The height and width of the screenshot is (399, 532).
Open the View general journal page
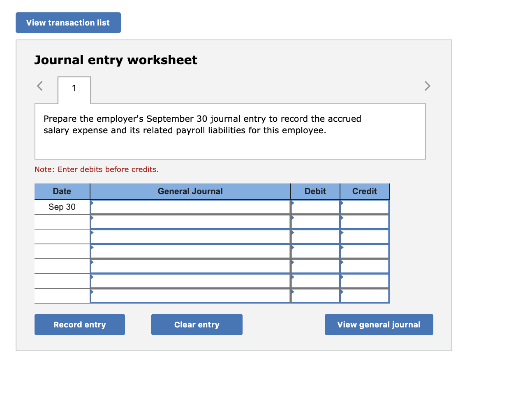click(379, 325)
